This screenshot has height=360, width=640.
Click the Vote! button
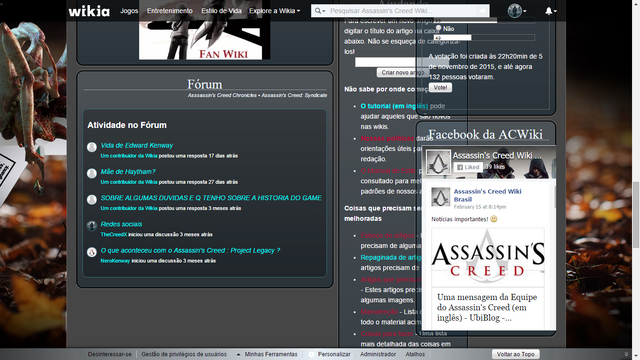tap(440, 88)
